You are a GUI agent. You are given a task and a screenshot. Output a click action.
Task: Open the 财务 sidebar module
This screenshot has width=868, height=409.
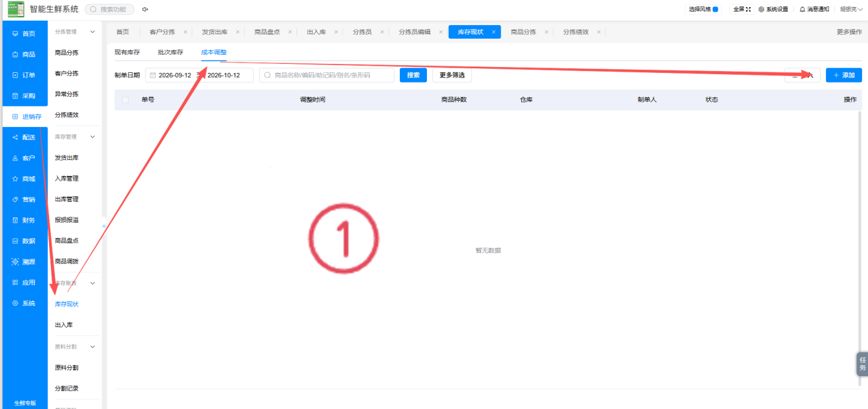[x=24, y=220]
